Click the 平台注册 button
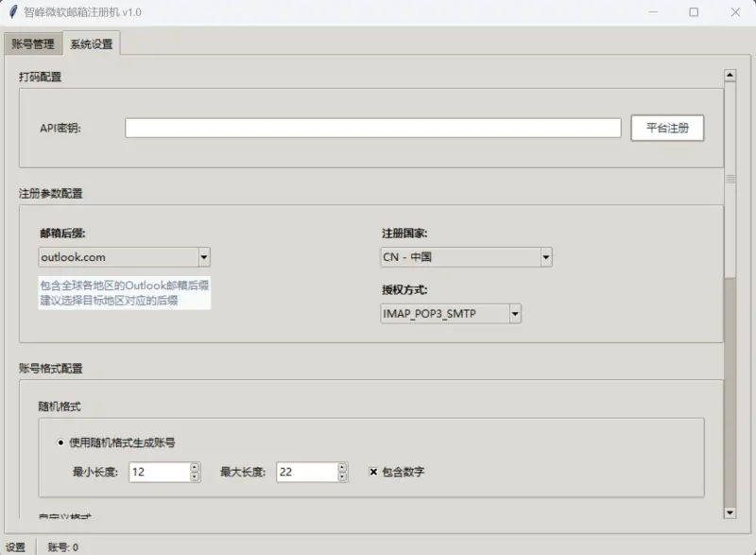The image size is (756, 555). click(667, 128)
